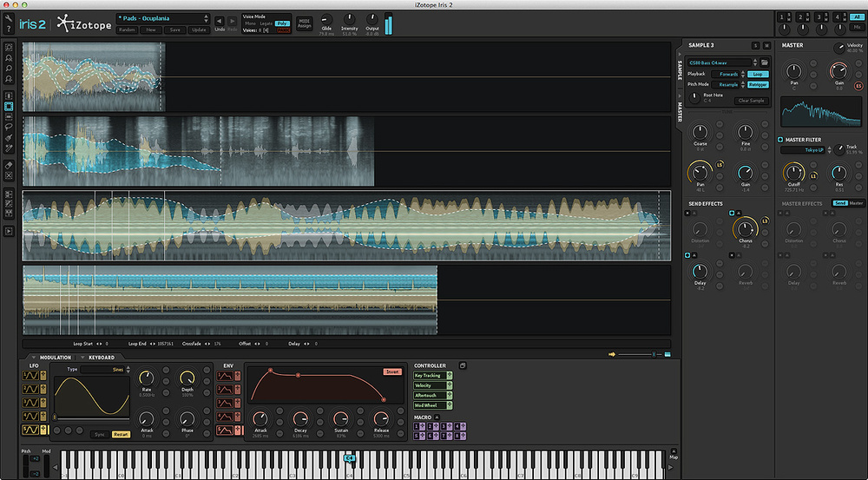868x480 pixels.
Task: Enable Poly voice mode
Action: coord(282,23)
